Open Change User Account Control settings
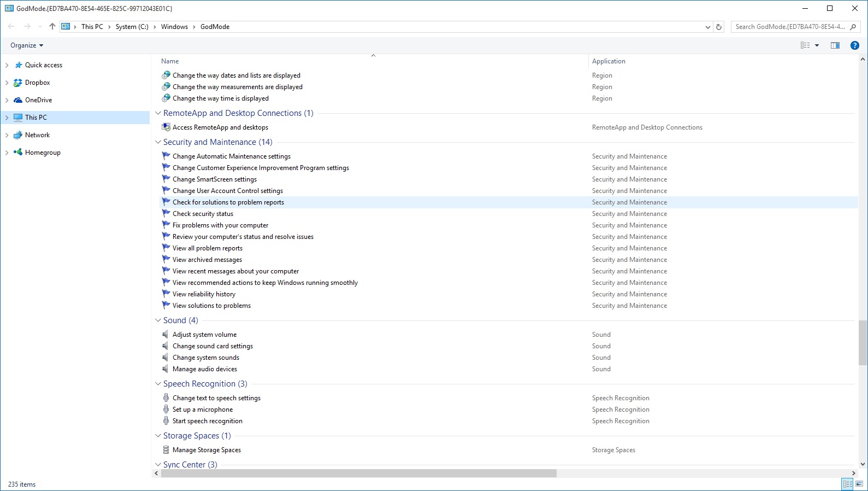Image resolution: width=868 pixels, height=491 pixels. 227,191
